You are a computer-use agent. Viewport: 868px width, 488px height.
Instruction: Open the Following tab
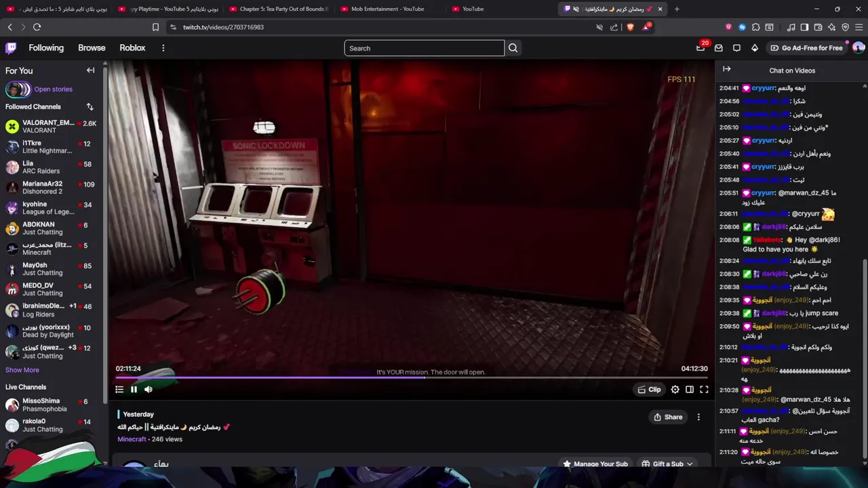(x=46, y=48)
